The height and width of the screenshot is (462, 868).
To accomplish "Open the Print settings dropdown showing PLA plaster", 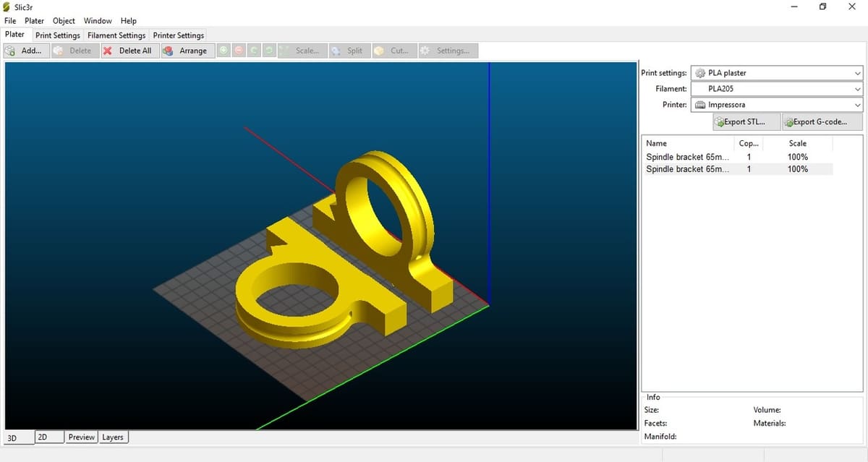I will tap(778, 73).
